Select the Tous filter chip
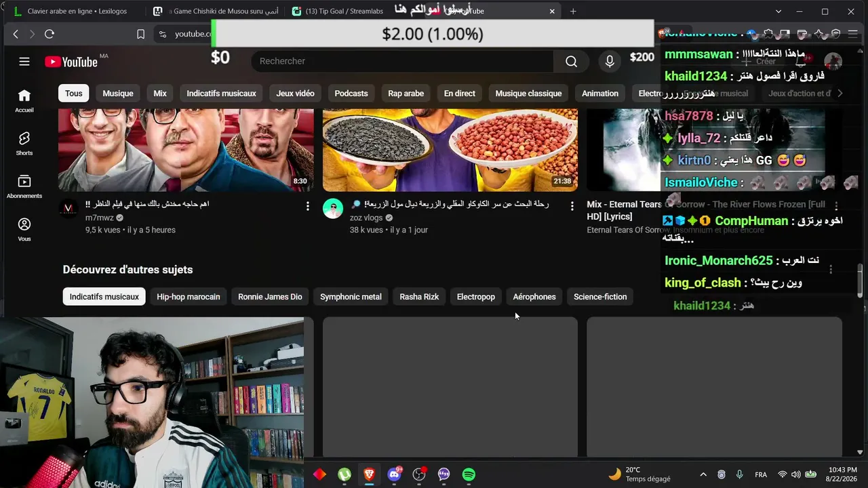This screenshot has height=488, width=868. [74, 94]
